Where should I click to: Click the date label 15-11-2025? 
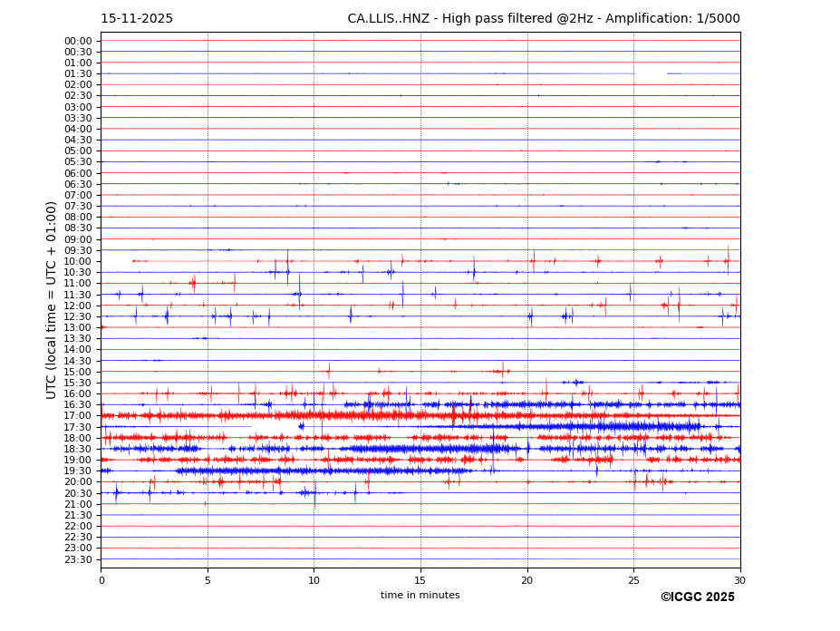click(x=136, y=19)
